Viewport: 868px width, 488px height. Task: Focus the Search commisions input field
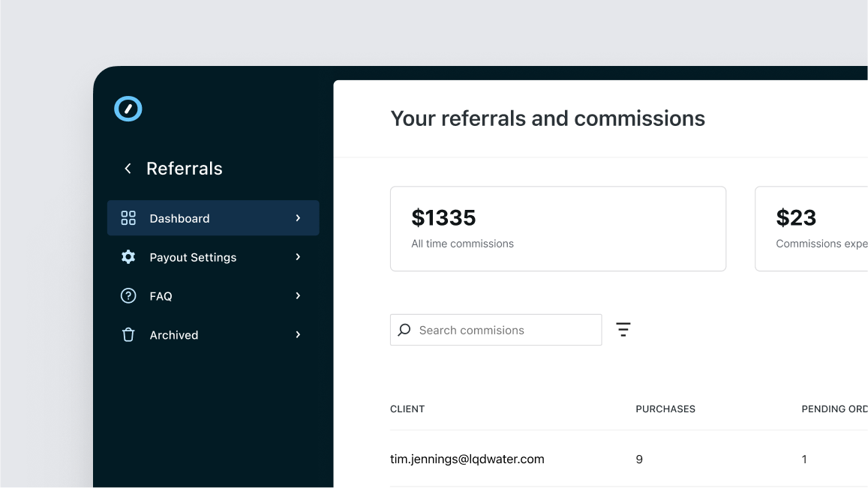click(496, 330)
